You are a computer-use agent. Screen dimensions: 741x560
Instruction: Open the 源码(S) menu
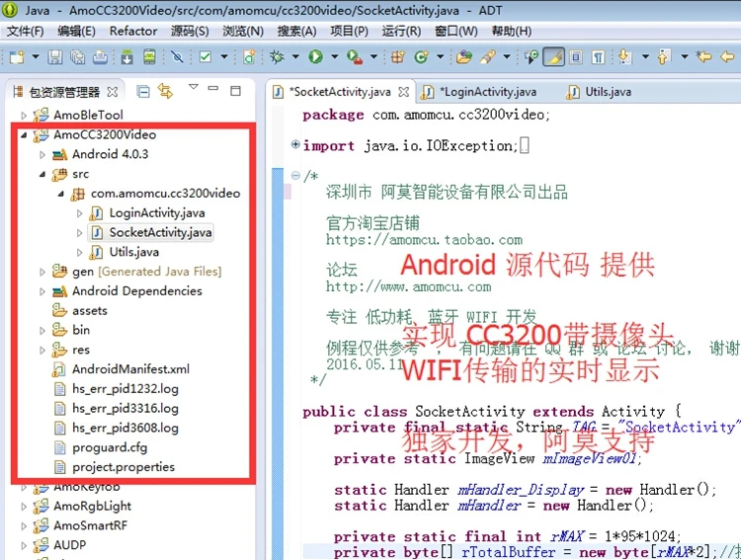[190, 32]
